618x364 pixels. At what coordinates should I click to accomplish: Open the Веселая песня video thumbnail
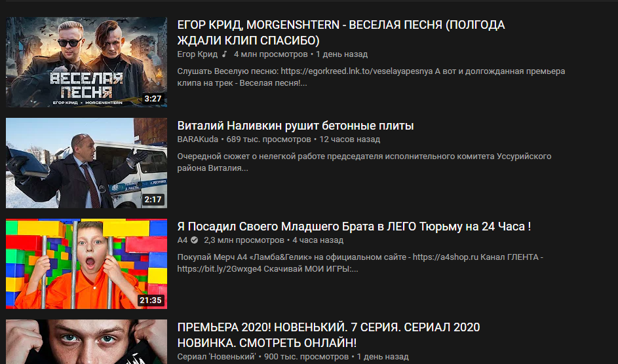(x=87, y=62)
